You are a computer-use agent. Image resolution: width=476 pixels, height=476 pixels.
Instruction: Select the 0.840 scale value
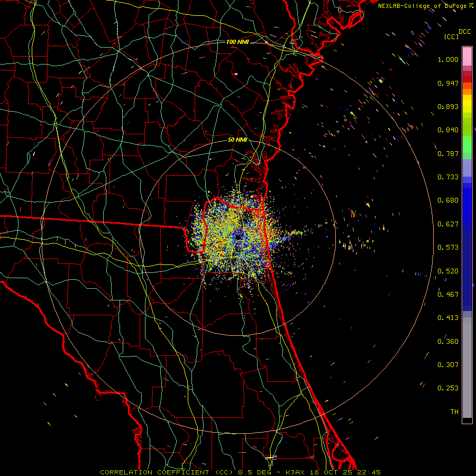(x=448, y=130)
